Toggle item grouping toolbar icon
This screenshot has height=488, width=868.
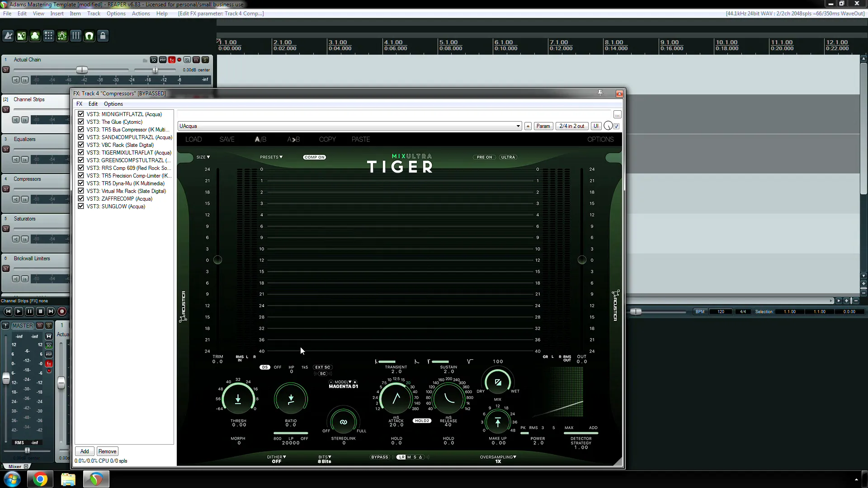(x=35, y=36)
